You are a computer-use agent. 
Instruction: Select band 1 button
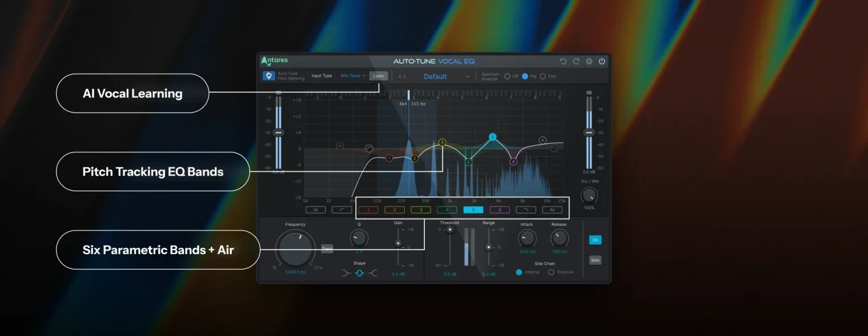[368, 210]
